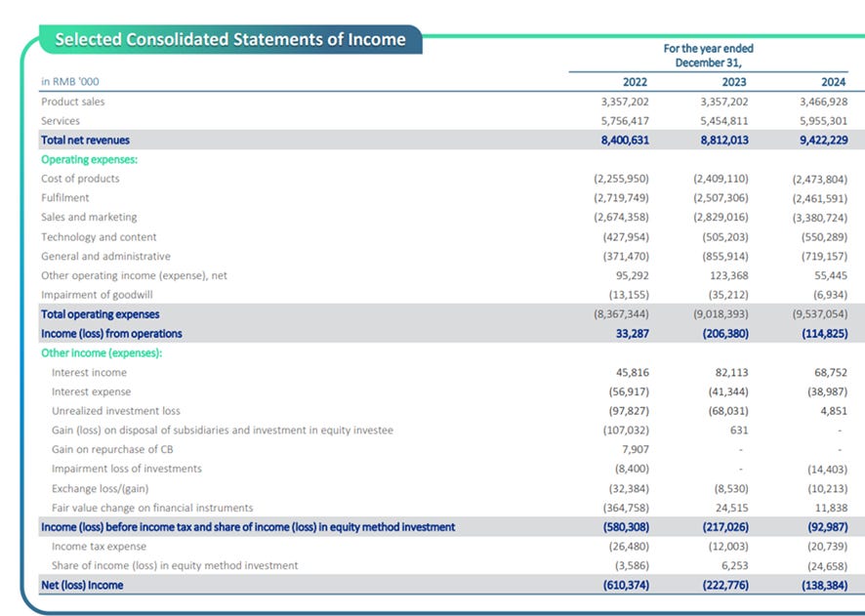Click the 'Total operating expenses' row label
The width and height of the screenshot is (865, 616).
click(101, 314)
